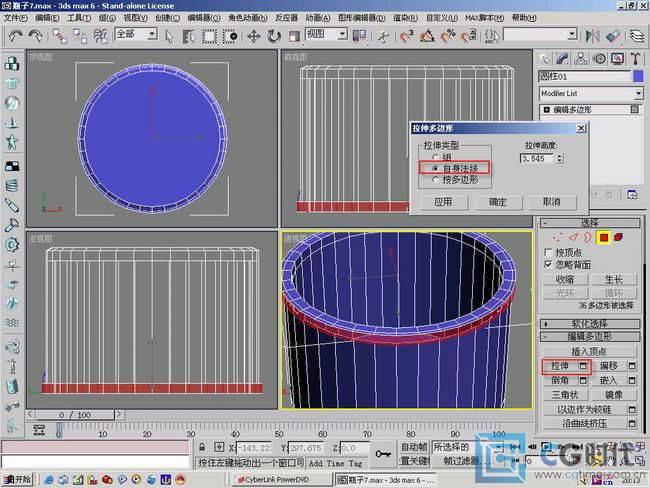Click the Mirror Selected Objects tool
The height and width of the screenshot is (488, 650).
(593, 36)
